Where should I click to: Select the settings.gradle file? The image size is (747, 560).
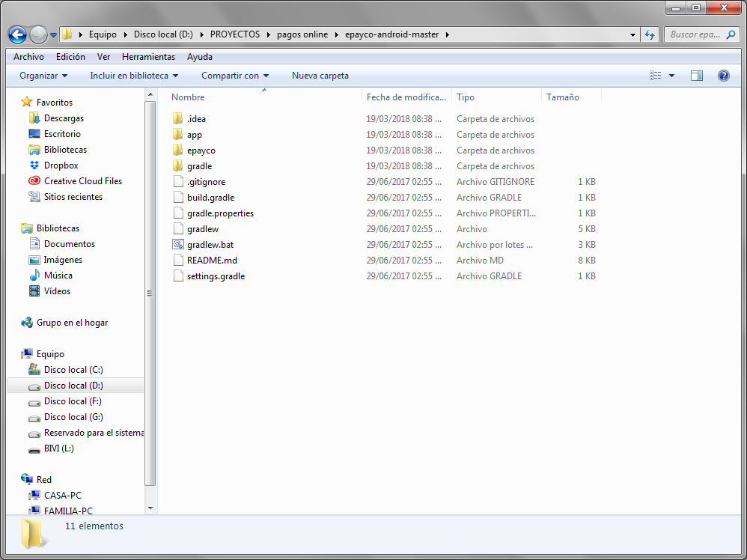click(x=216, y=276)
